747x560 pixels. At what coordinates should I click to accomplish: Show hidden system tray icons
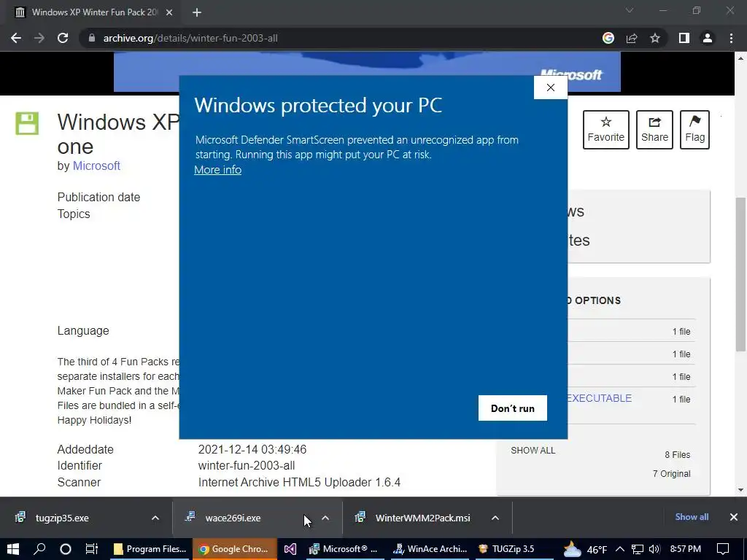click(x=620, y=549)
